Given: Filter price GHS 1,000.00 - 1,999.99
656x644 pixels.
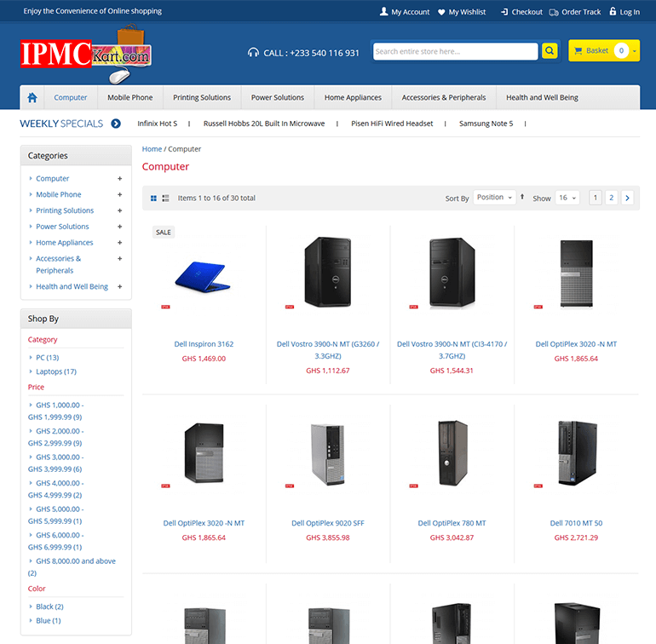Looking at the screenshot, I should (x=56, y=411).
